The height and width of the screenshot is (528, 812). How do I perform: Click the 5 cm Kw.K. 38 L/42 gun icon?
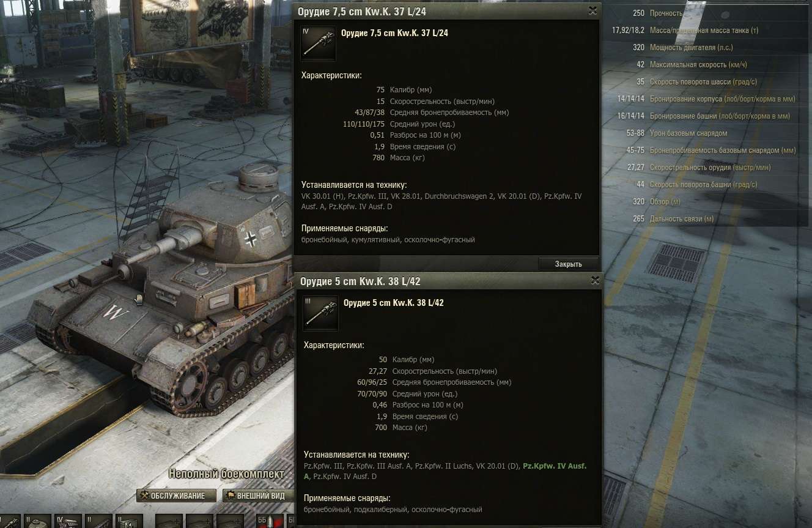click(x=320, y=313)
